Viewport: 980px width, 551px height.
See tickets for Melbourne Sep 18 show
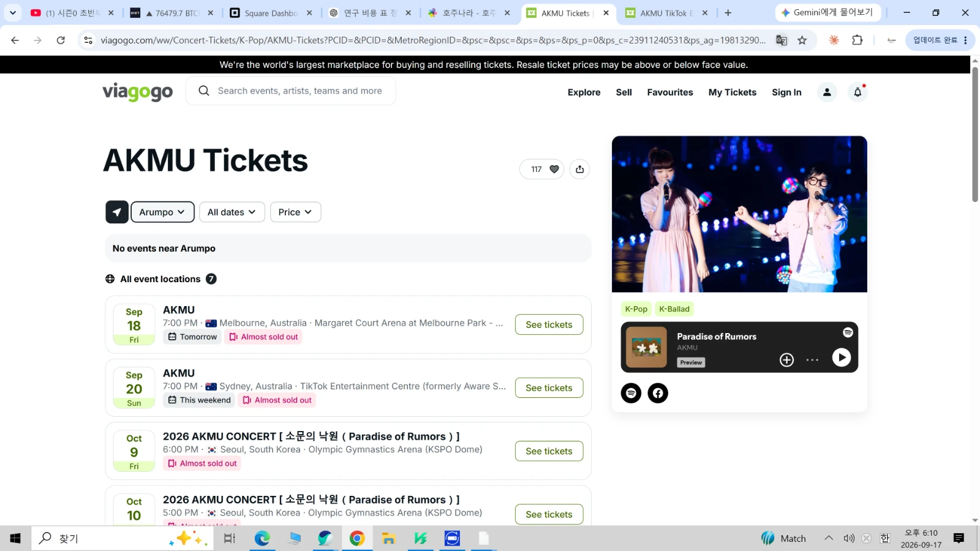(549, 324)
